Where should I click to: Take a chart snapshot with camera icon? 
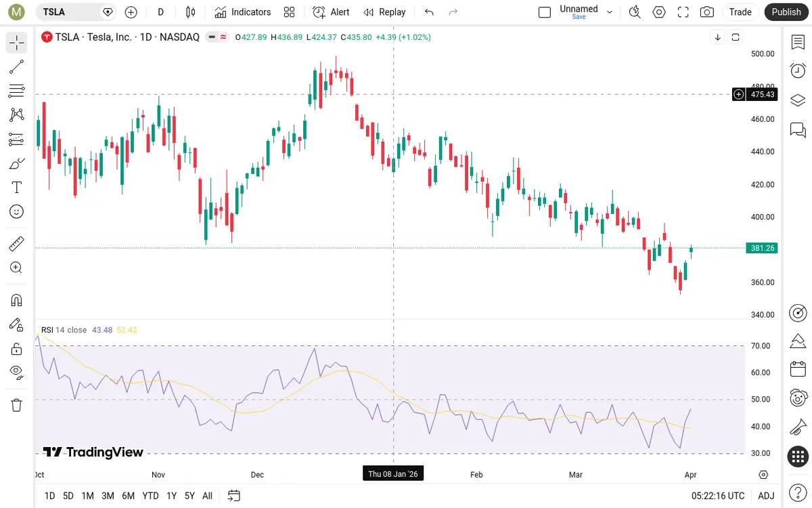[x=707, y=12]
